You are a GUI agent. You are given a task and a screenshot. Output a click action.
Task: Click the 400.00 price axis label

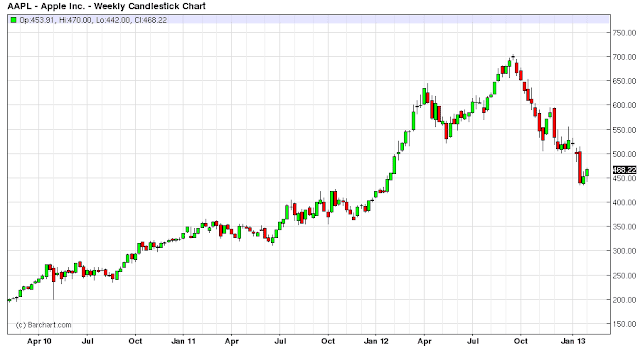[624, 203]
